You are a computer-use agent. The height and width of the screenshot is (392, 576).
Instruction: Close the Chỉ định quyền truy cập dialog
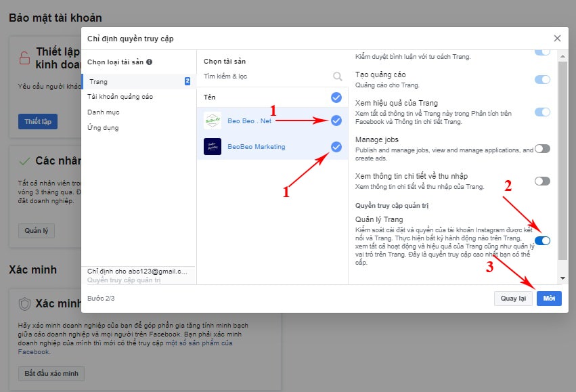(x=557, y=39)
